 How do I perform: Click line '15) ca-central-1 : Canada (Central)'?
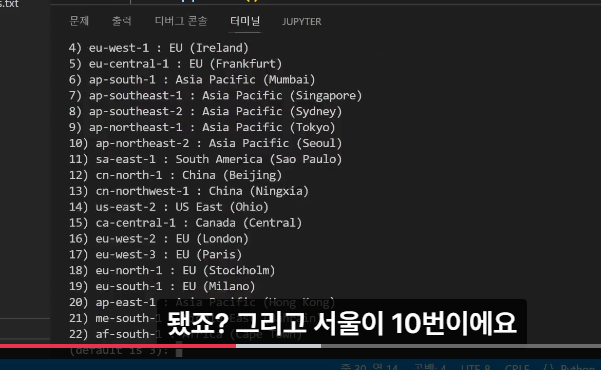pos(186,223)
